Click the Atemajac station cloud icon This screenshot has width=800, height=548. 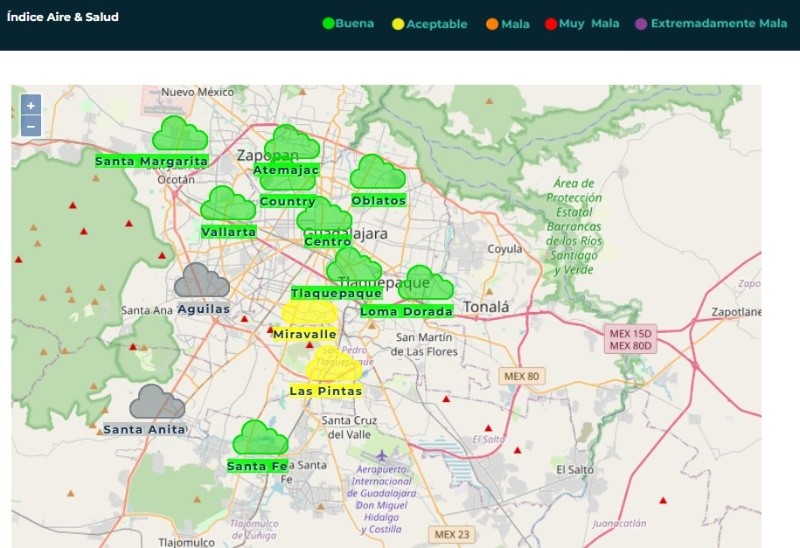[292, 144]
